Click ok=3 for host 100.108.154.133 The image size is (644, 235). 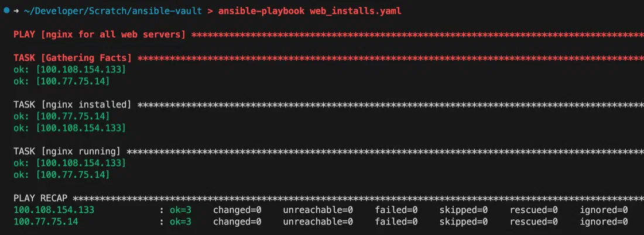click(x=181, y=210)
